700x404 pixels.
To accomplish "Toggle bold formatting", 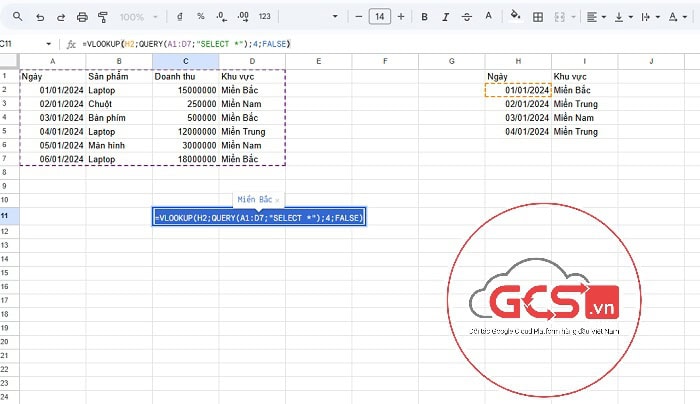I will coord(424,17).
